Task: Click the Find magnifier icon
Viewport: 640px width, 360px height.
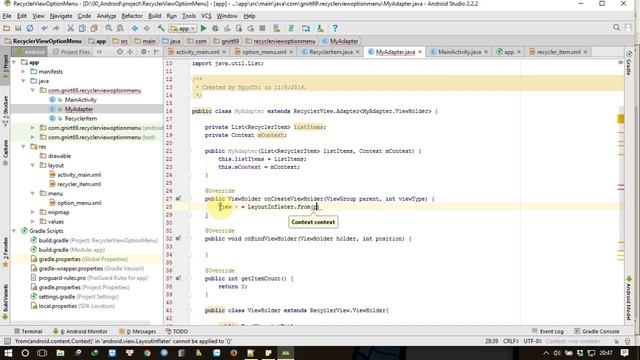Action: pyautogui.click(x=109, y=28)
